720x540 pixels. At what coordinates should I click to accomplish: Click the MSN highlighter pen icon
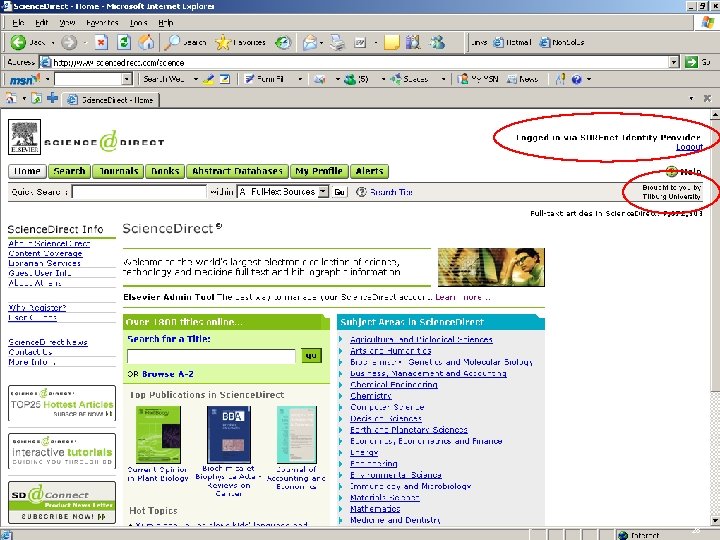pos(209,79)
